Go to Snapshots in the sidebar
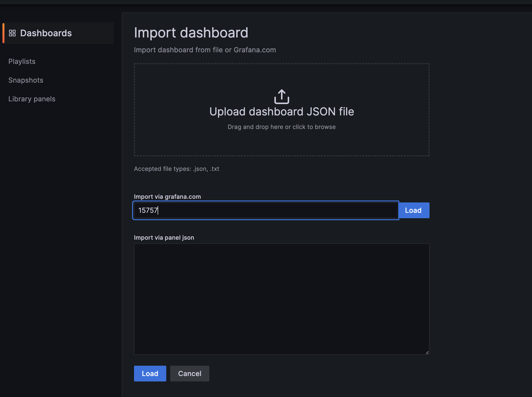This screenshot has width=532, height=397. (x=26, y=80)
